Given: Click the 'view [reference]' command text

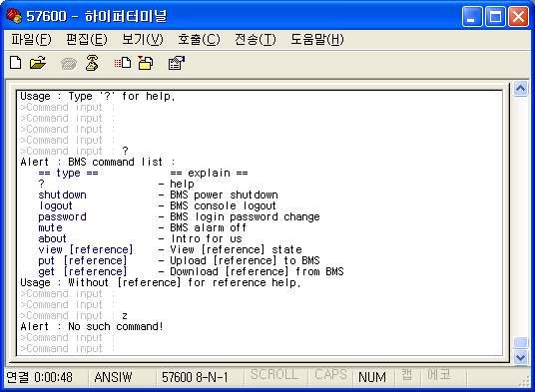Looking at the screenshot, I should tap(85, 249).
